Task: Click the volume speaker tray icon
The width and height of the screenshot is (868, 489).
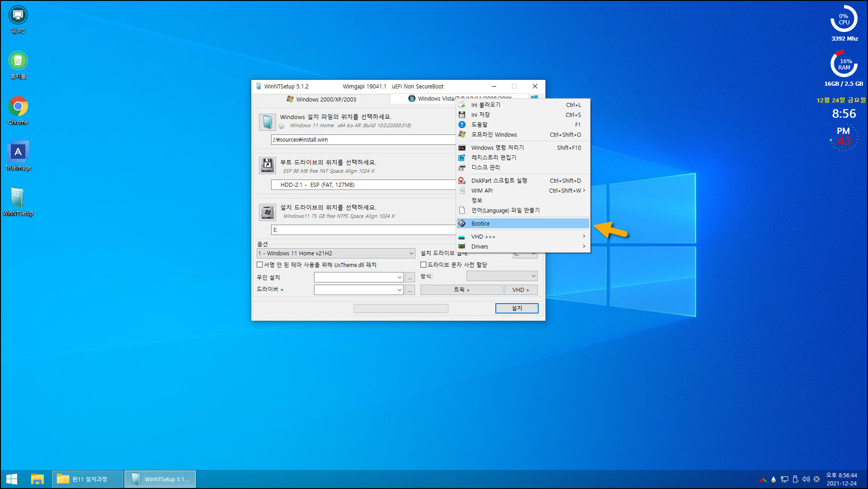Action: pyautogui.click(x=806, y=479)
